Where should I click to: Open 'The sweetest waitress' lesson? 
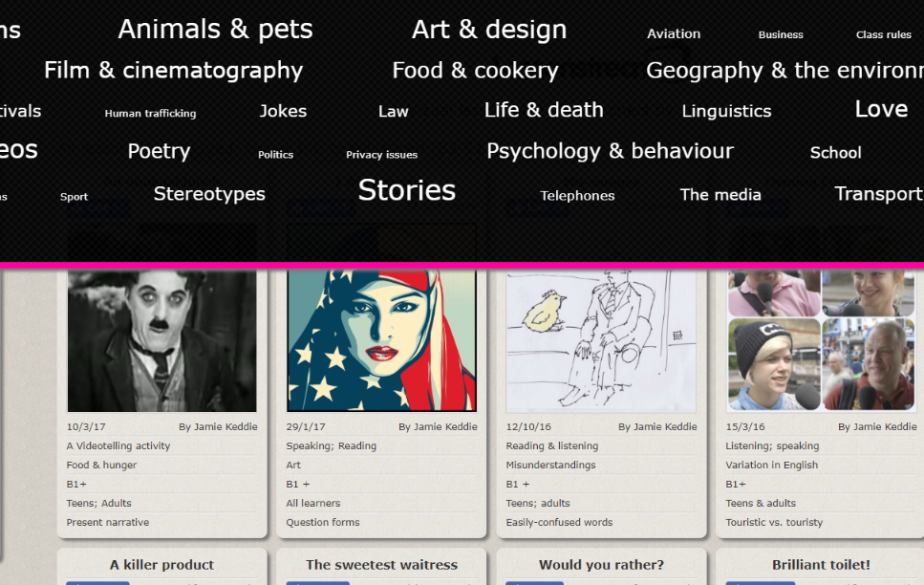pos(381,565)
